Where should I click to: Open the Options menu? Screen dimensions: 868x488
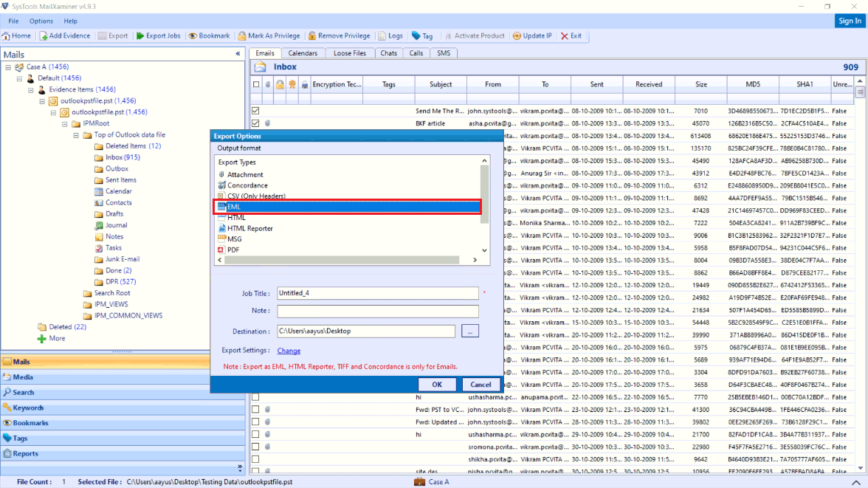(41, 21)
